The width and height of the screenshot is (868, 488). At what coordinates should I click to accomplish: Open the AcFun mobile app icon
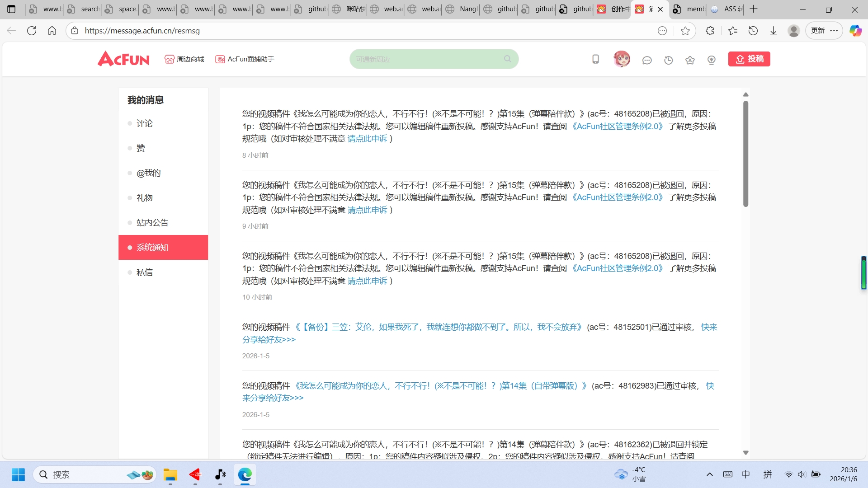pos(595,59)
